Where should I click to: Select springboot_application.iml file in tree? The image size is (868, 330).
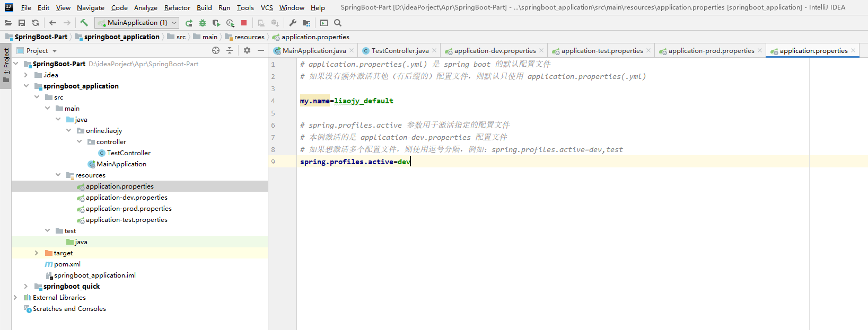[95, 275]
